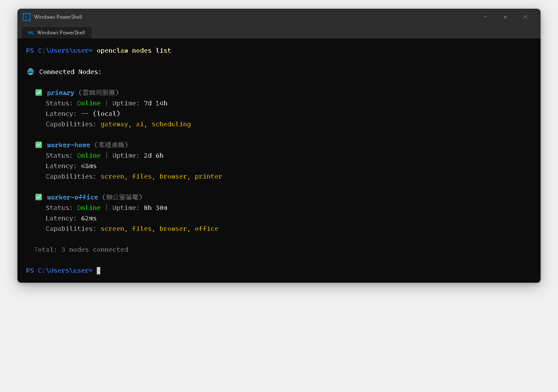Click the Online status of worker-home
This screenshot has height=392, width=558.
point(88,155)
